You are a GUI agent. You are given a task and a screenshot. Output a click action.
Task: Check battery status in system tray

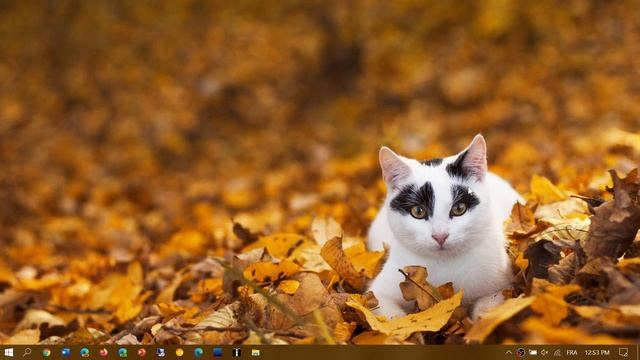click(533, 352)
